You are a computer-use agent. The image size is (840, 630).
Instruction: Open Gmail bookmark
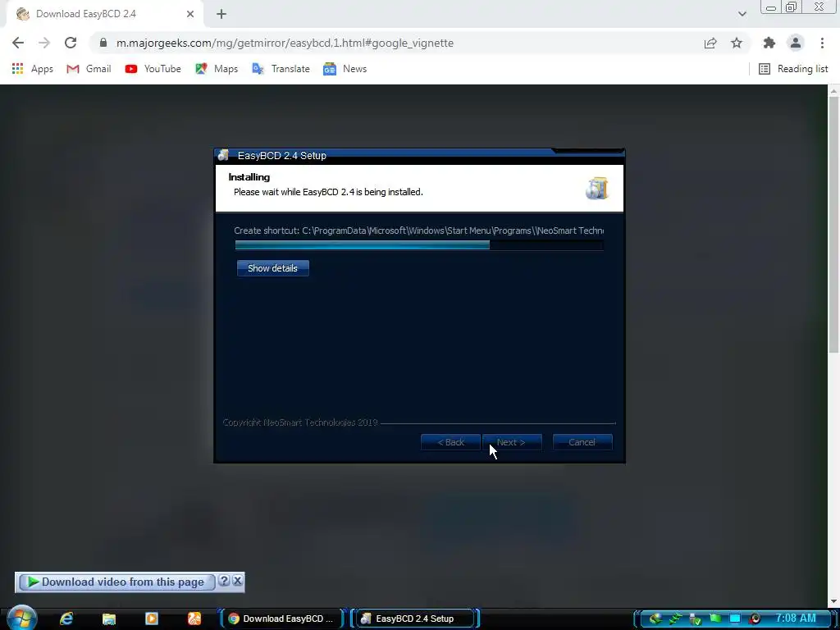[89, 69]
